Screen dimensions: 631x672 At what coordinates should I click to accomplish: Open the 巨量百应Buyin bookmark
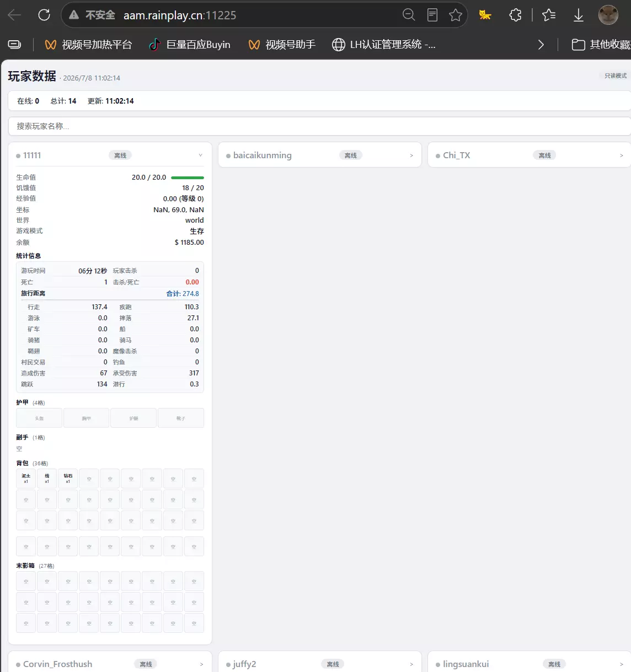tap(190, 45)
